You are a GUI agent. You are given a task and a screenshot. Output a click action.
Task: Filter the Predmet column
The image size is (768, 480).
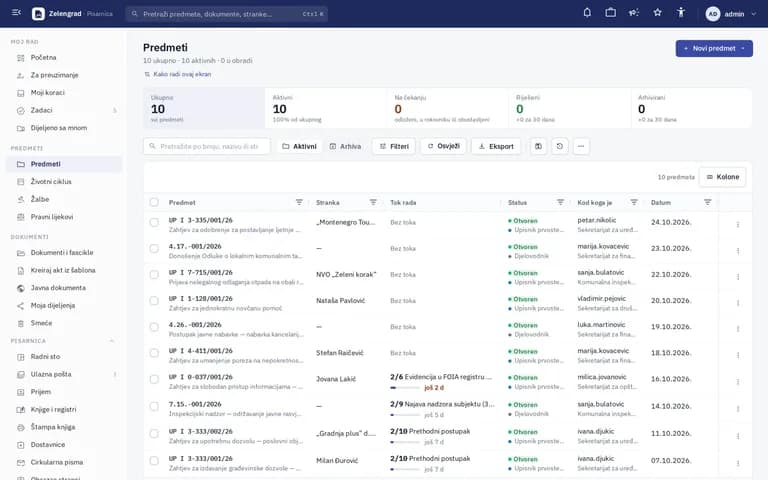coord(299,202)
